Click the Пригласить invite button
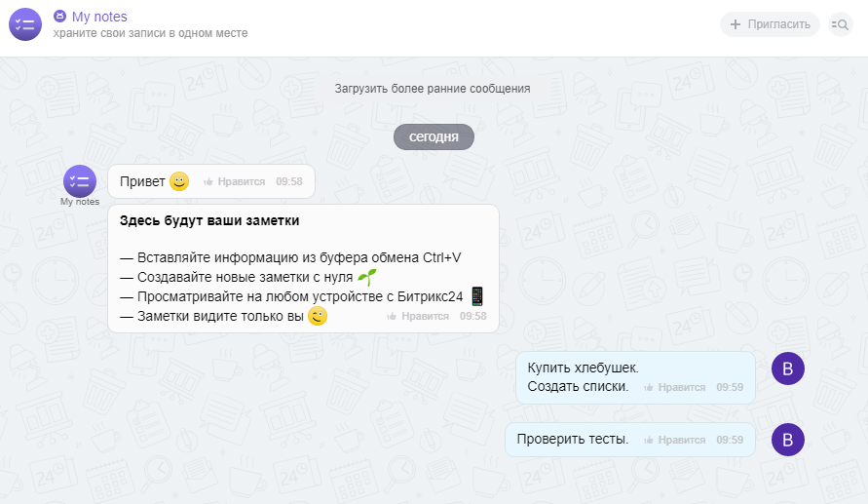Viewport: 868px width, 504px height. click(x=770, y=24)
